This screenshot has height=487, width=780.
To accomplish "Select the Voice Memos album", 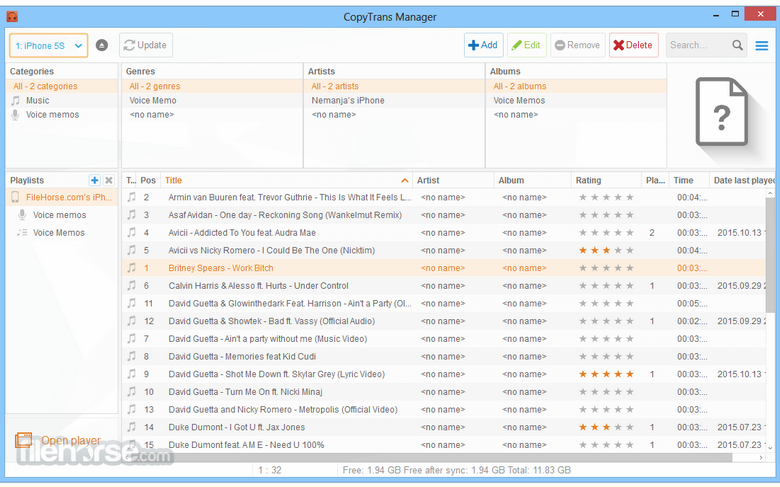I will coord(576,100).
